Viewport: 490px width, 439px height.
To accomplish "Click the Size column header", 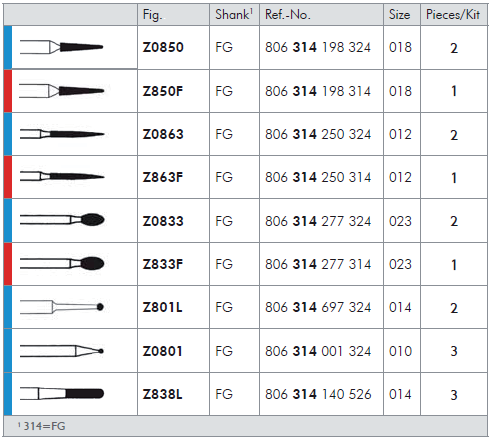I will point(402,15).
